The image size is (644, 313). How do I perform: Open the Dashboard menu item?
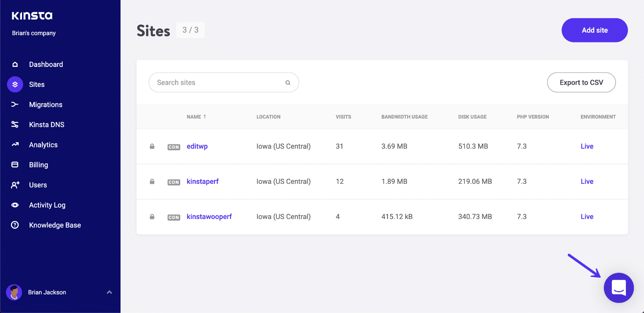(x=46, y=64)
